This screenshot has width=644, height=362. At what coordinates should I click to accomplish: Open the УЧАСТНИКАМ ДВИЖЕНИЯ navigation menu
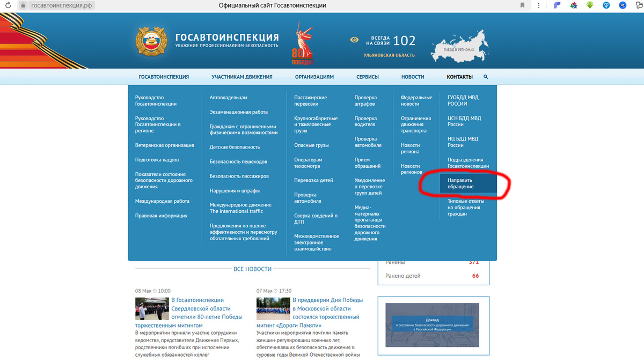click(241, 77)
